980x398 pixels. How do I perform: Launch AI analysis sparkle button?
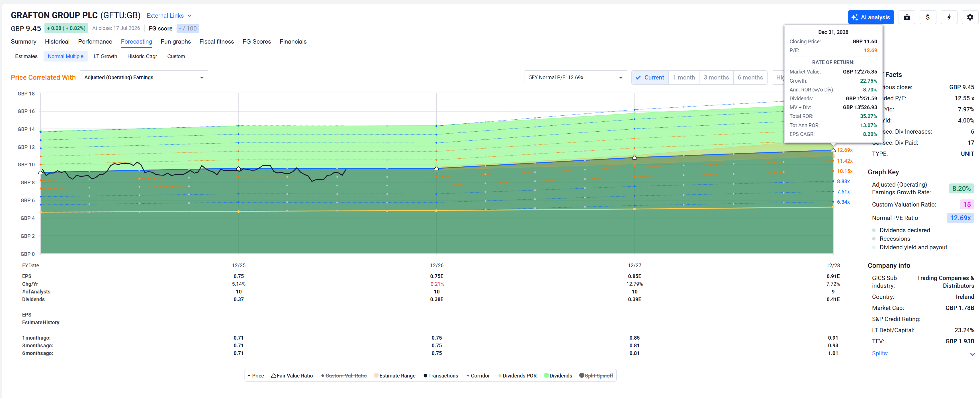tap(871, 17)
